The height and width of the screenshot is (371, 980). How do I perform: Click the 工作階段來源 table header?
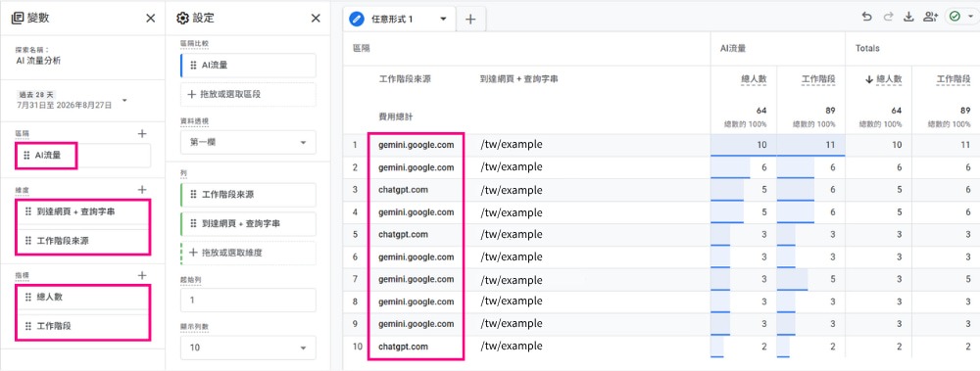[x=405, y=80]
